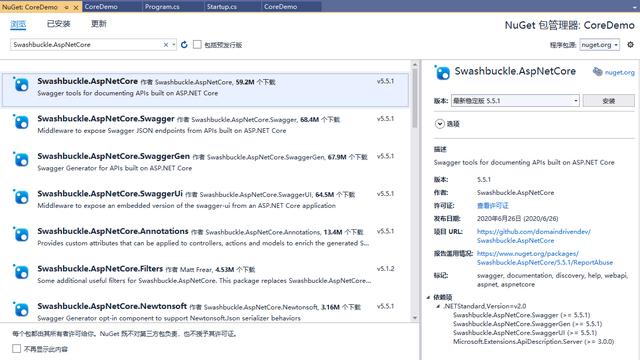Collapse the dependencies section
Viewport: 640px width, 360px height.
(429, 297)
